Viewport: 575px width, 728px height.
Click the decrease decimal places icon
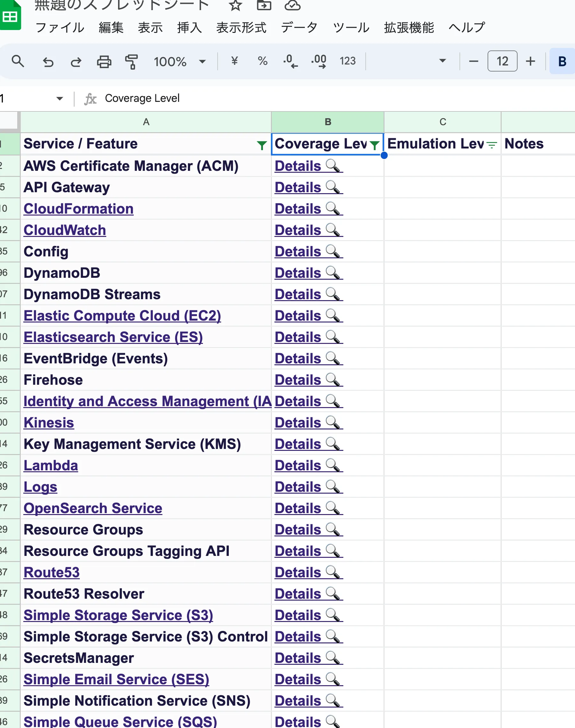(x=290, y=61)
